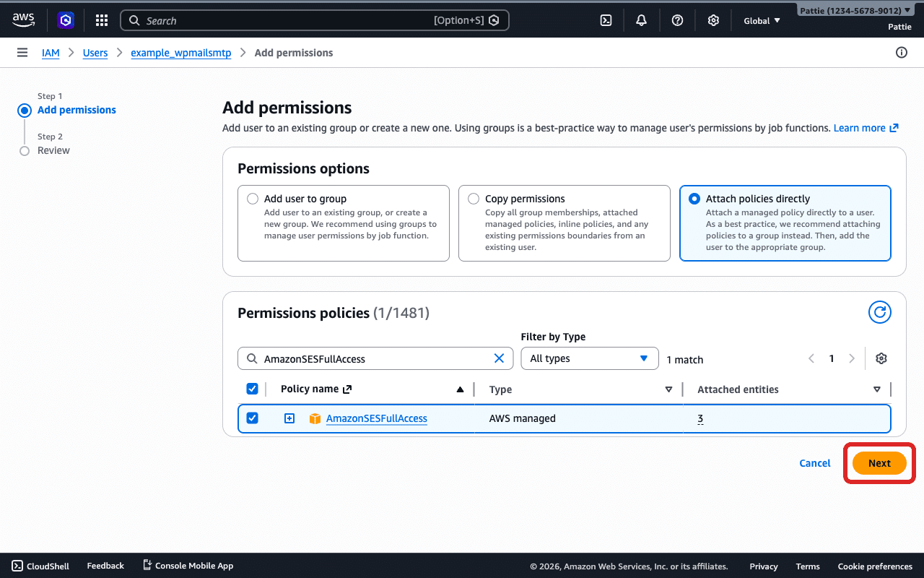Focus the top Search bar
This screenshot has height=578, width=924.
315,20
